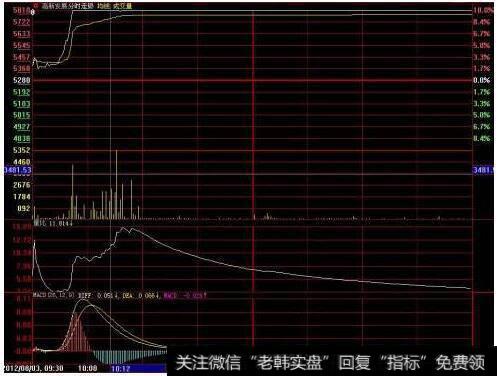497x376 pixels.
Task: Click the DEA value in MACD header
Action: tap(142, 295)
